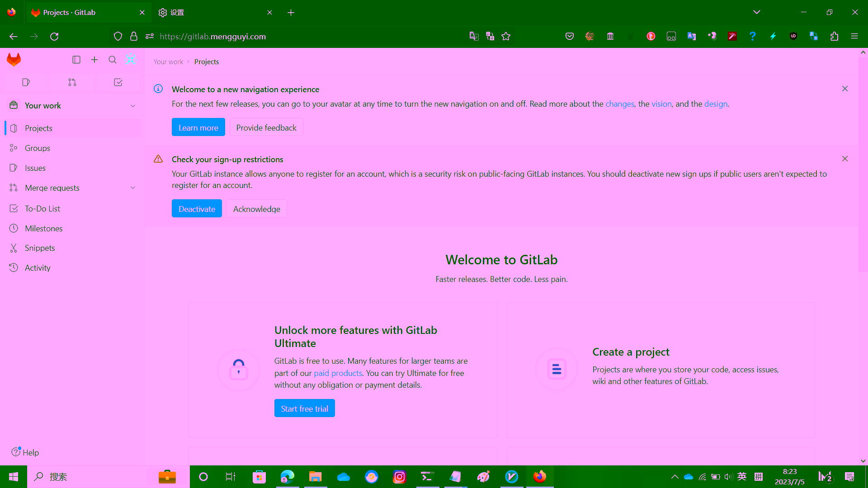The width and height of the screenshot is (868, 488).
Task: Expand the Merge requests submenu chevron
Action: point(133,188)
